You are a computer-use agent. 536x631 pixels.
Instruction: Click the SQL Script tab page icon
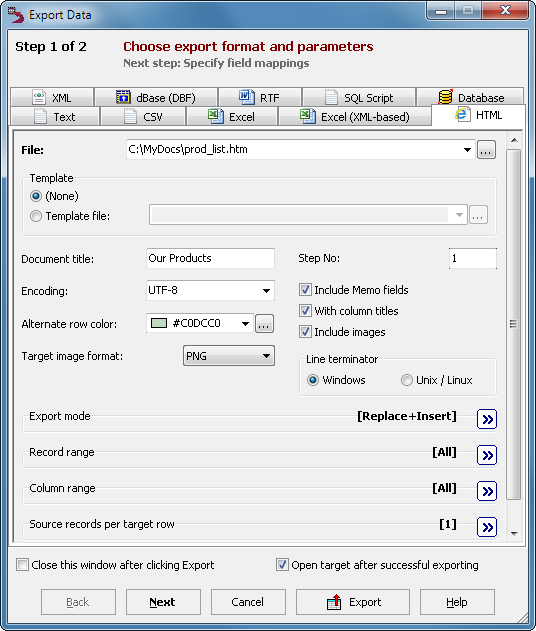[331, 97]
